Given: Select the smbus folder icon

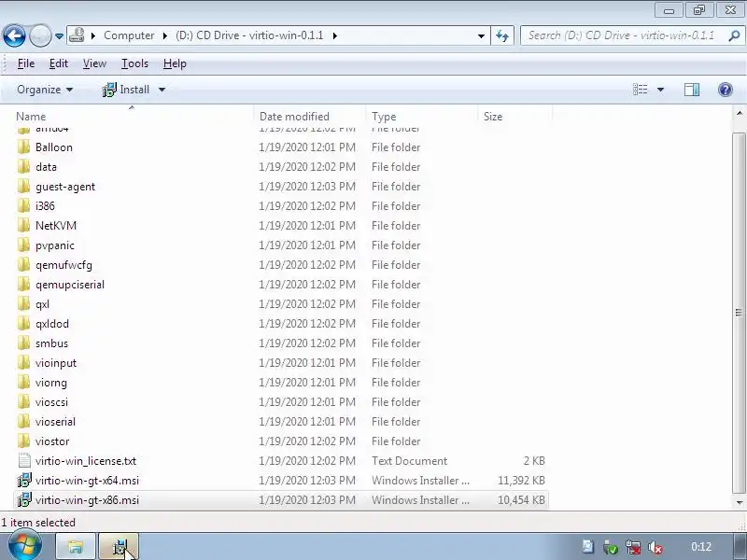Looking at the screenshot, I should [24, 343].
